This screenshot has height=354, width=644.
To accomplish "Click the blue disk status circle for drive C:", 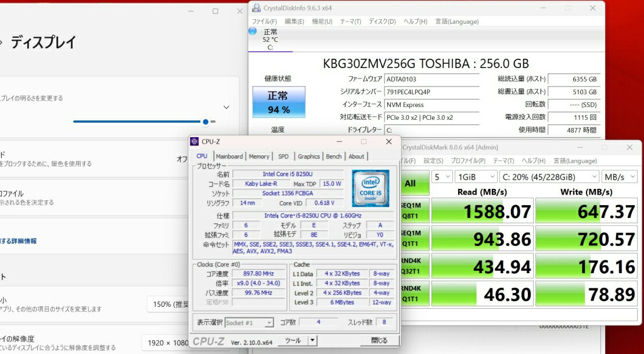I will pos(253,31).
